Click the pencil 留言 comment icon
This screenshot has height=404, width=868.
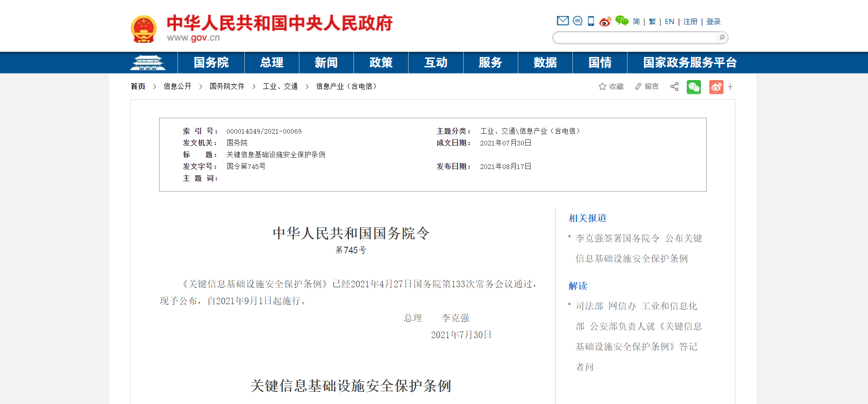coord(638,87)
